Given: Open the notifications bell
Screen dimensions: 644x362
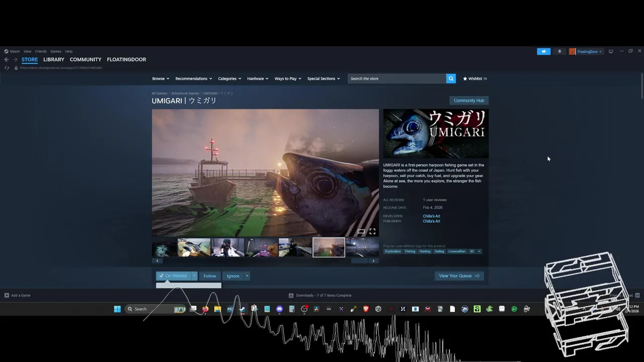Looking at the screenshot, I should tap(559, 51).
